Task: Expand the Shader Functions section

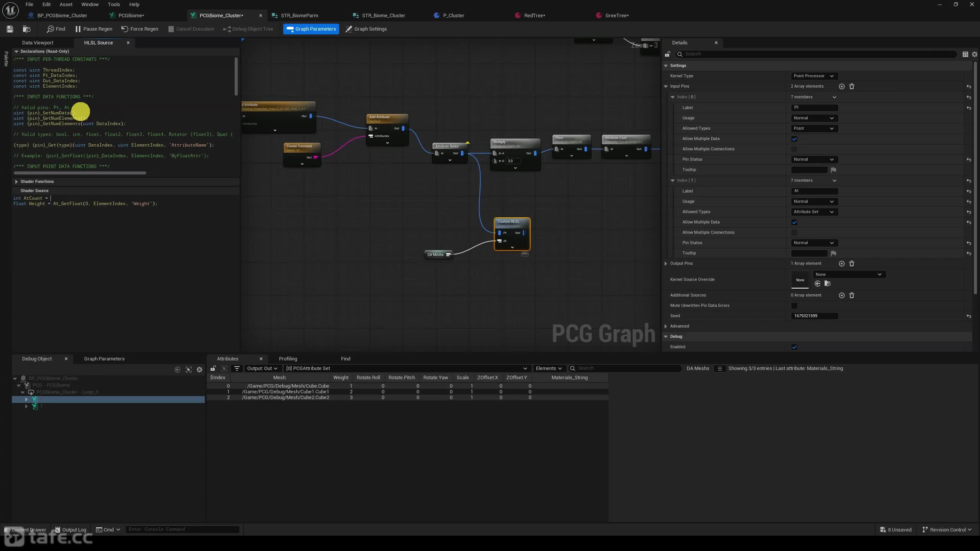Action: 16,182
